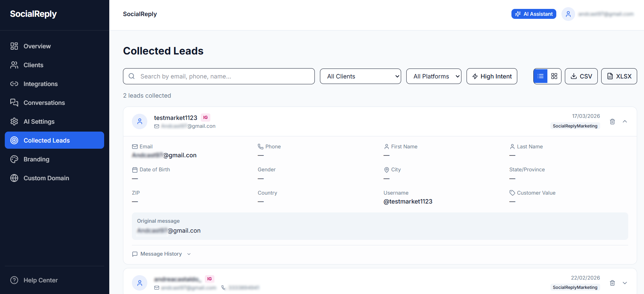Delete the lead dated 22/02/2026
Viewport: 644px width, 294px height.
click(612, 283)
